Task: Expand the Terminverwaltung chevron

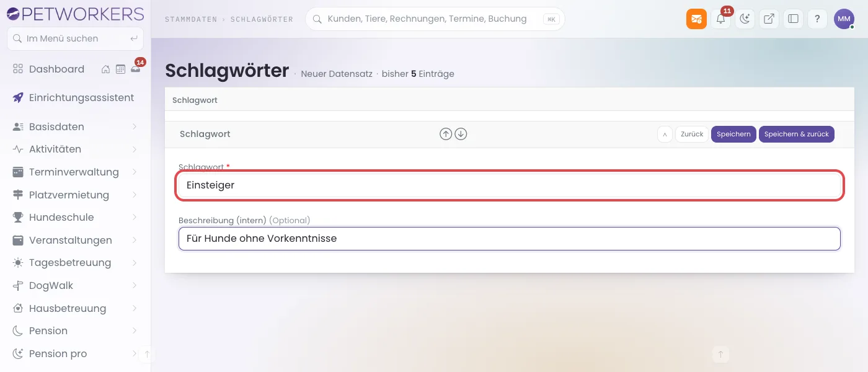Action: click(135, 172)
